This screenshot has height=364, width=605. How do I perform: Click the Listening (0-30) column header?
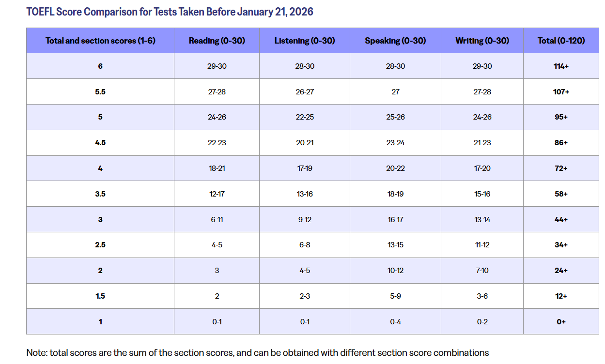[304, 41]
